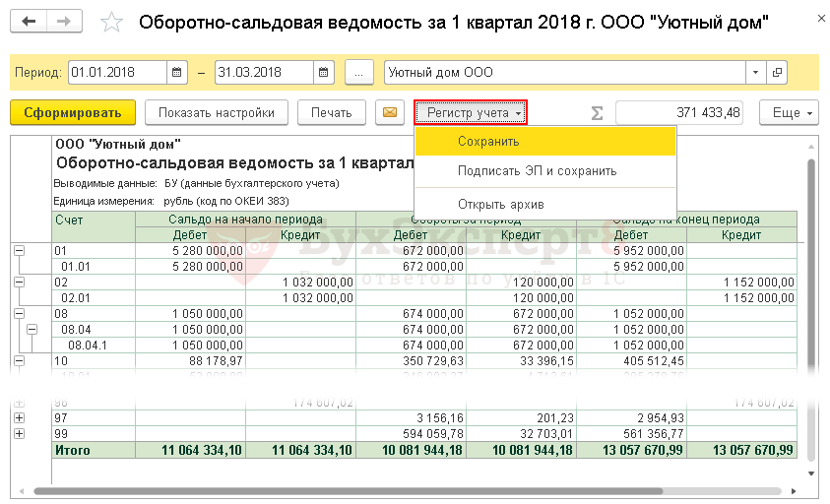
Task: Click the envelope email icon
Action: click(x=391, y=112)
